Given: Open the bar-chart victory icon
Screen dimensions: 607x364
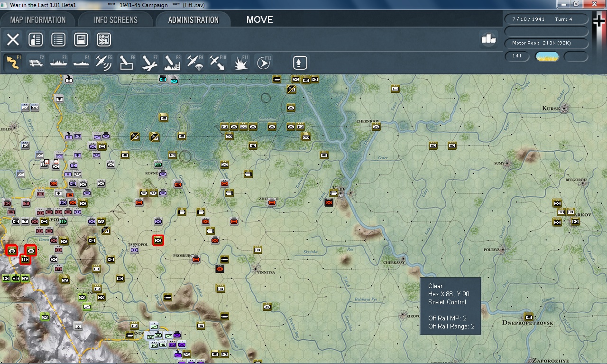Looking at the screenshot, I should 488,39.
